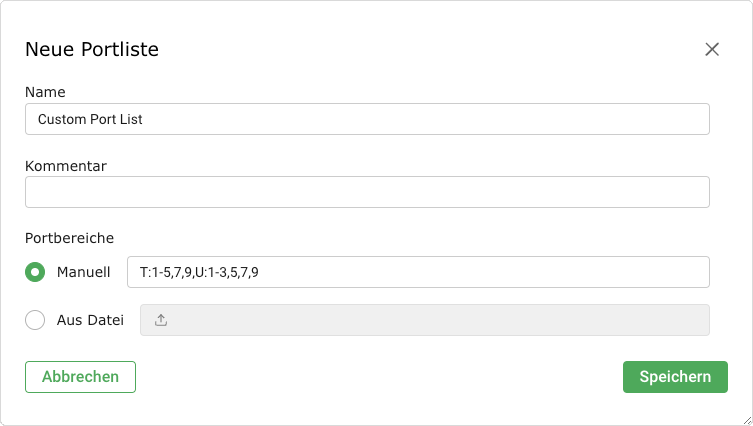The height and width of the screenshot is (426, 753).
Task: Focus the manual port range input
Action: pyautogui.click(x=418, y=272)
